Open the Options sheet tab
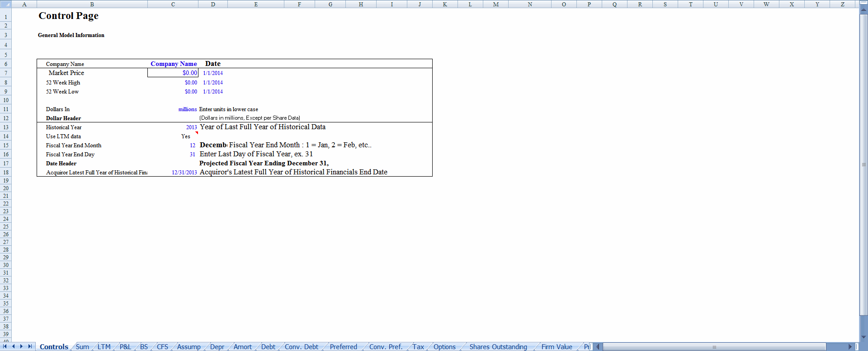Image resolution: width=868 pixels, height=351 pixels. [x=444, y=347]
